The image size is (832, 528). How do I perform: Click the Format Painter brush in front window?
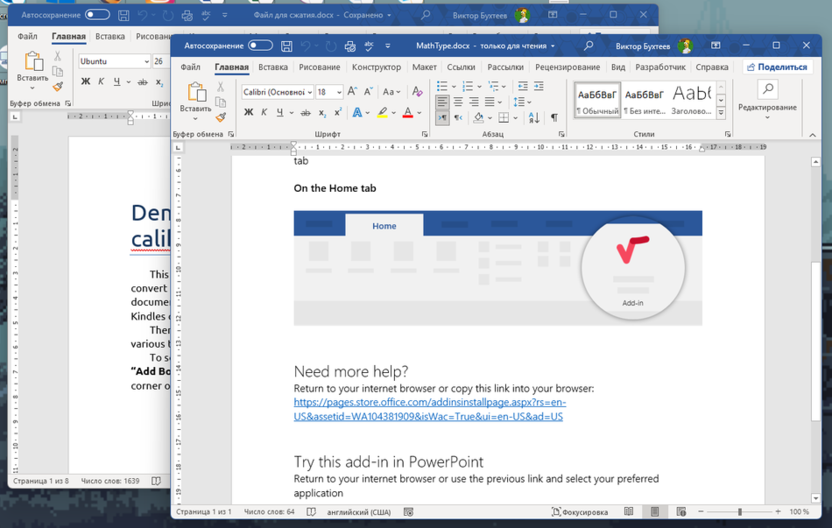(221, 117)
